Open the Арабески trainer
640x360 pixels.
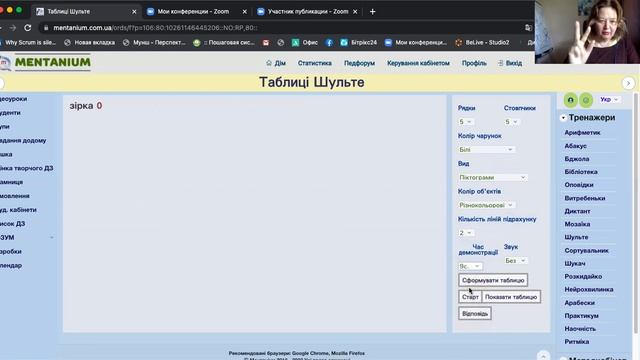click(579, 303)
